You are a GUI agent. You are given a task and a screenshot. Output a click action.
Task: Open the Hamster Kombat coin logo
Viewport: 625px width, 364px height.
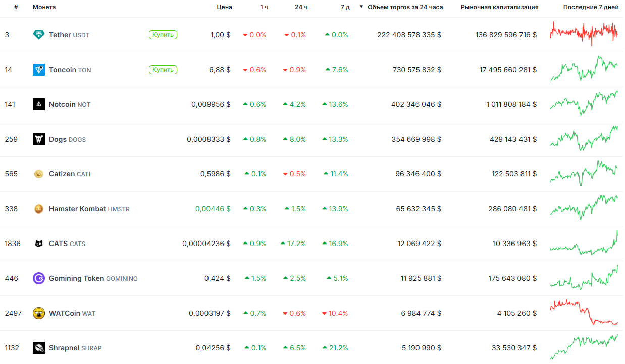pos(39,209)
